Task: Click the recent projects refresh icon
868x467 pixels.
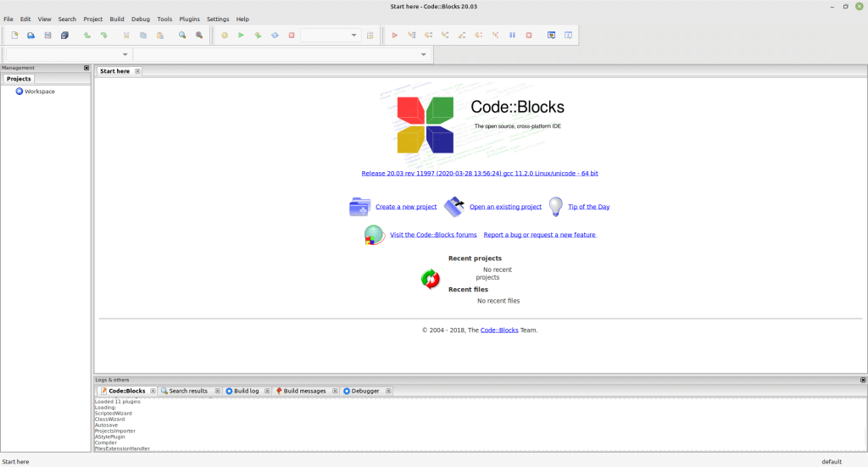Action: 430,279
